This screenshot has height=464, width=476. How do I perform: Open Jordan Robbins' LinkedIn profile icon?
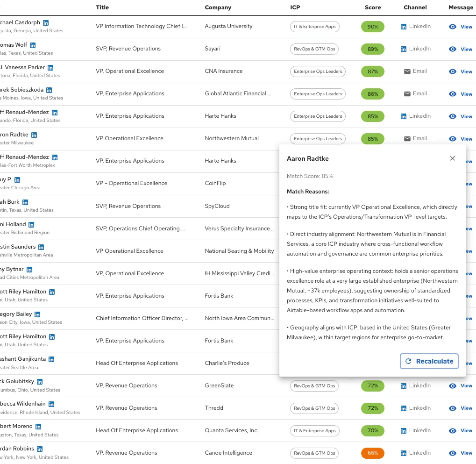pyautogui.click(x=40, y=449)
